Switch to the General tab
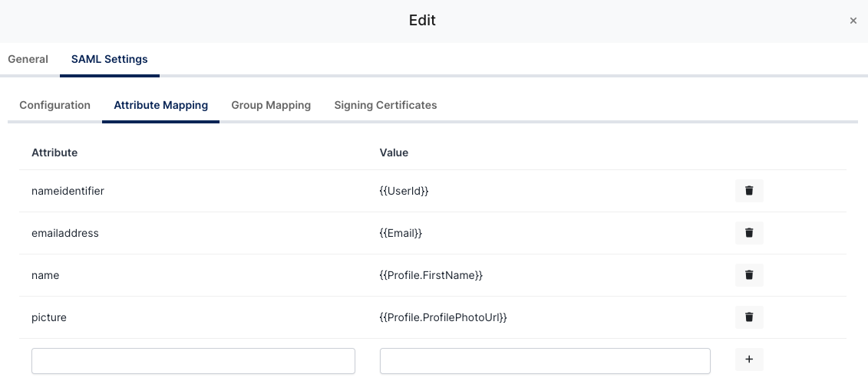Viewport: 868px width, 384px height. [28, 59]
